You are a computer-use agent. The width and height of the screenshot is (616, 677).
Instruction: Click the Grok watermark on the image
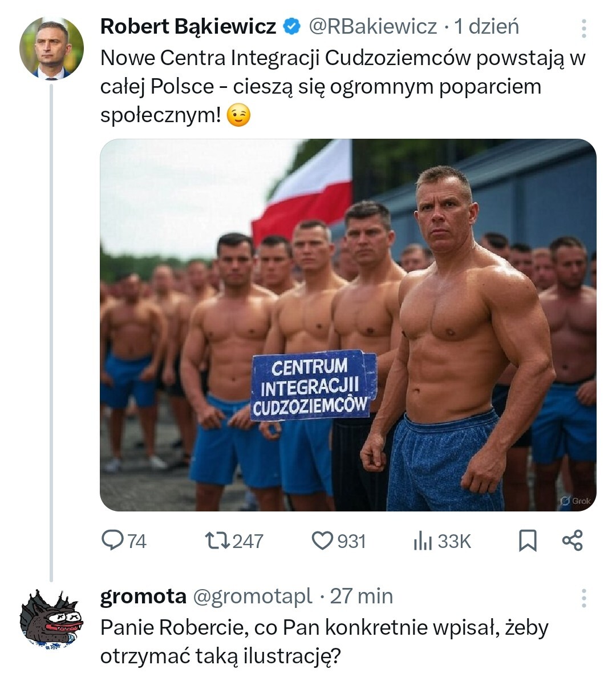576,501
